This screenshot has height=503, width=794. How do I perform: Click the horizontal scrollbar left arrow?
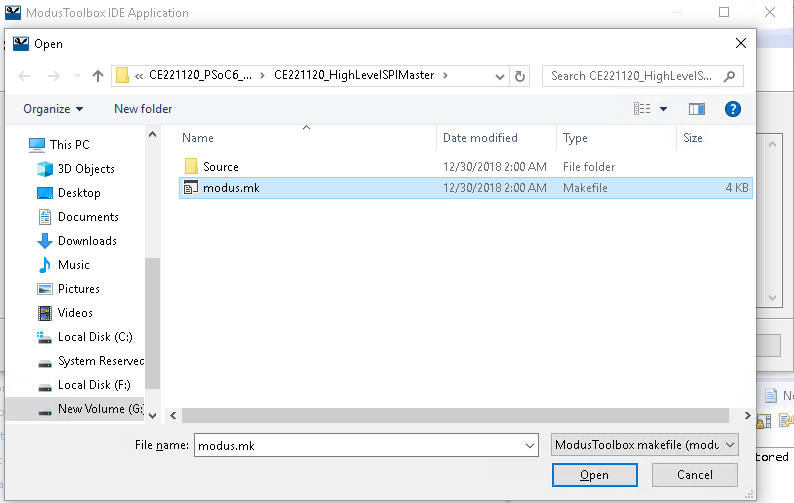click(173, 415)
